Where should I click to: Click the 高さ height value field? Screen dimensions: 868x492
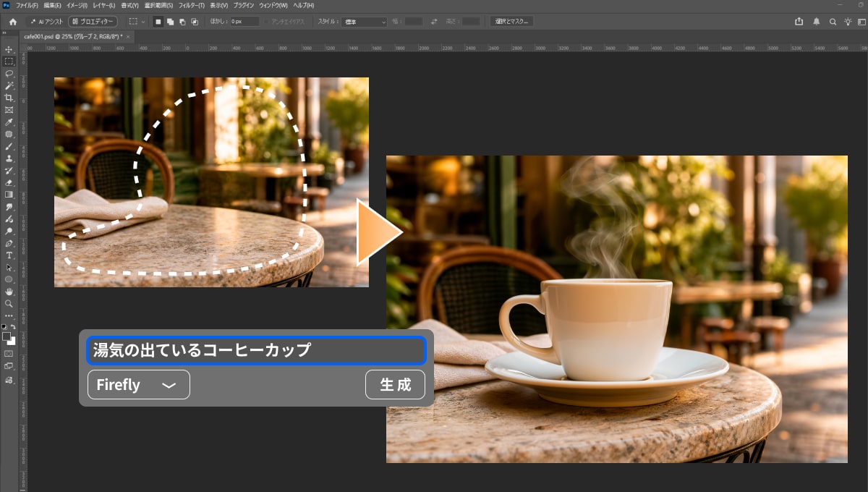click(471, 22)
